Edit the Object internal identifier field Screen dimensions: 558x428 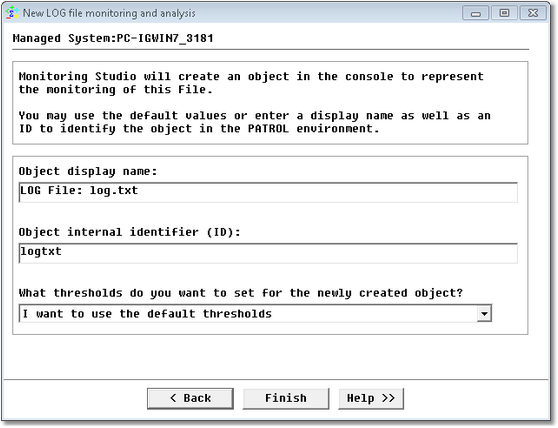tap(268, 253)
